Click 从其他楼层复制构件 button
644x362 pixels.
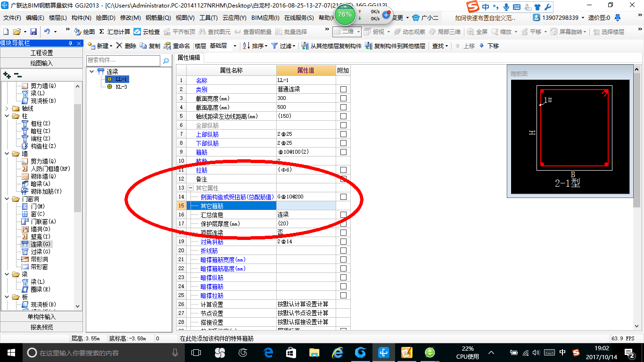pos(331,46)
